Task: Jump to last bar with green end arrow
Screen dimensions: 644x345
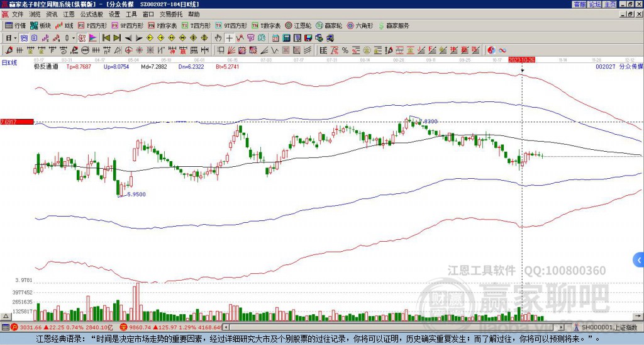Action: click(x=117, y=38)
